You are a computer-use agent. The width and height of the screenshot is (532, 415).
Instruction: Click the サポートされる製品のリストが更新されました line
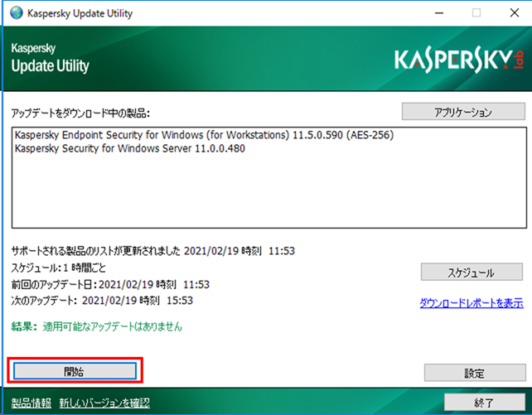tap(153, 251)
